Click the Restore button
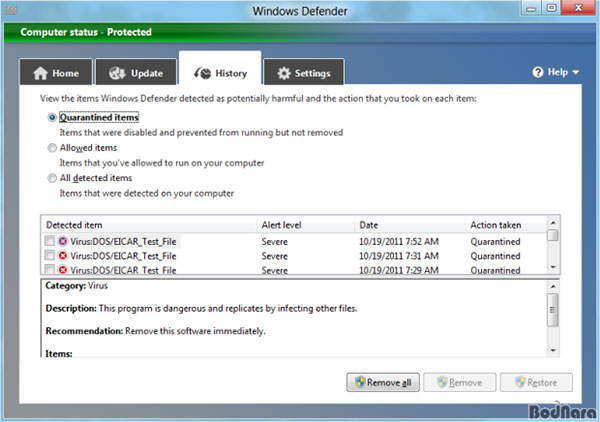600x422 pixels. pyautogui.click(x=536, y=382)
